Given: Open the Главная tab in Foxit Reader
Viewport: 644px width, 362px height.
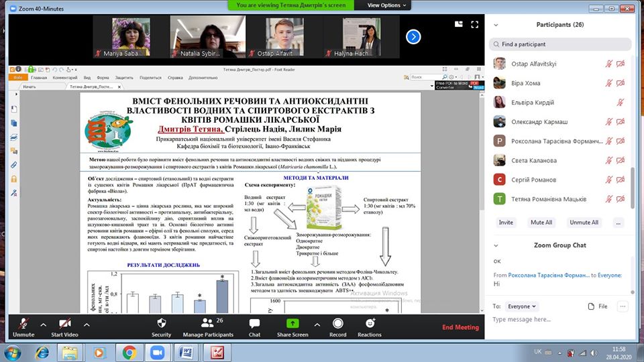Looking at the screenshot, I should tap(39, 78).
